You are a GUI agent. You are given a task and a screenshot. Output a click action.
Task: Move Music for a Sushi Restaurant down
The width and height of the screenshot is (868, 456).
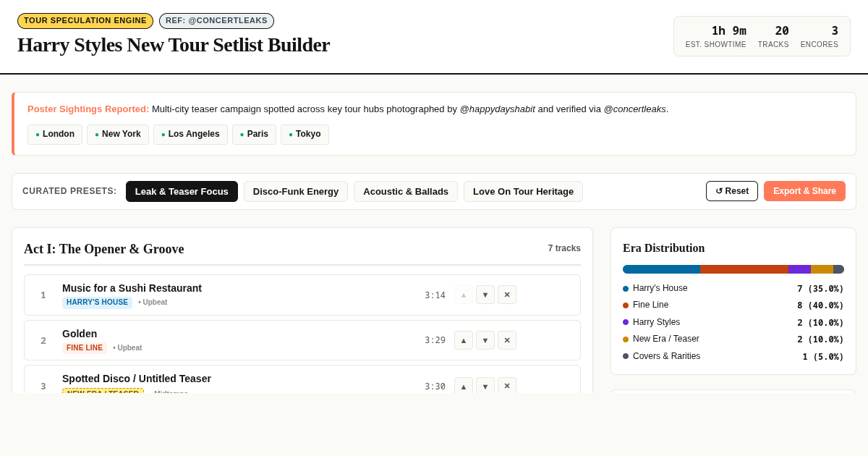(485, 295)
